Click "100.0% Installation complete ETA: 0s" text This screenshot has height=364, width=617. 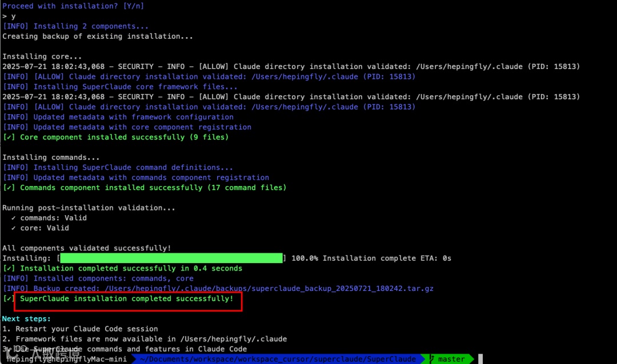pos(371,258)
